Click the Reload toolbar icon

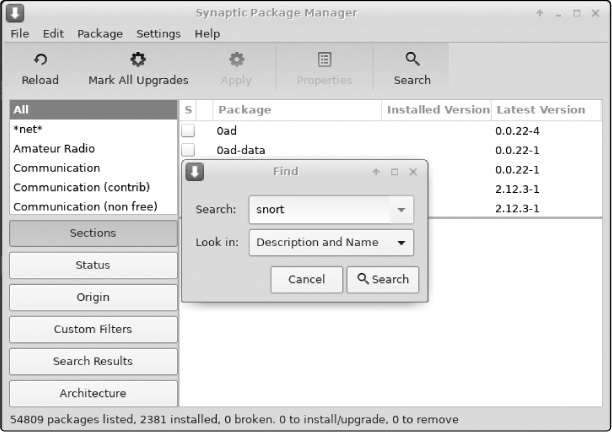click(x=40, y=59)
